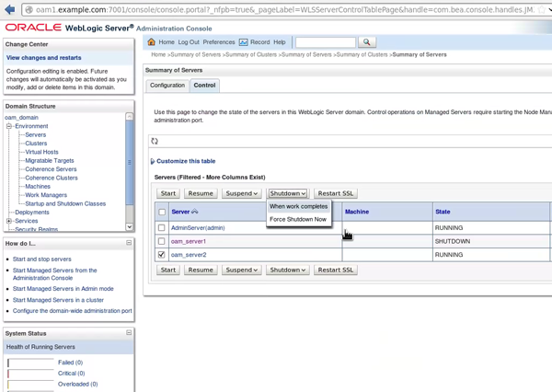Select Servers in Domain Structure tree
The width and height of the screenshot is (552, 392).
36,134
